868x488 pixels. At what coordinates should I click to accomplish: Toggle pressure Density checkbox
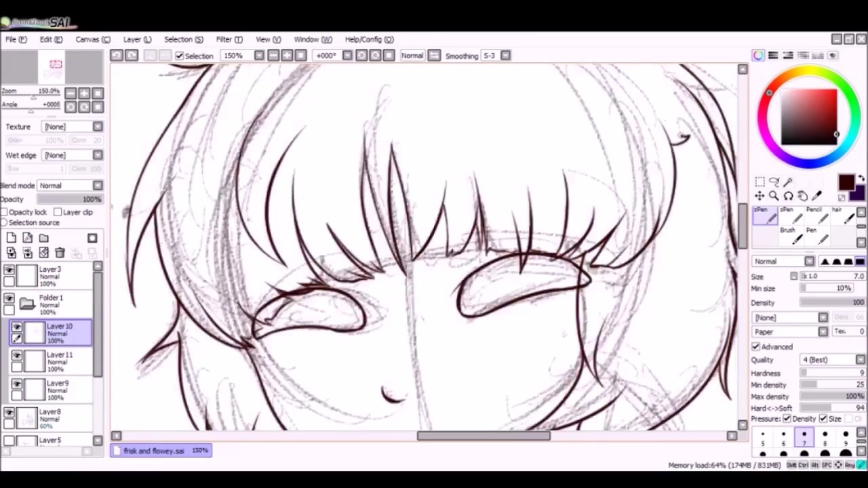(787, 419)
